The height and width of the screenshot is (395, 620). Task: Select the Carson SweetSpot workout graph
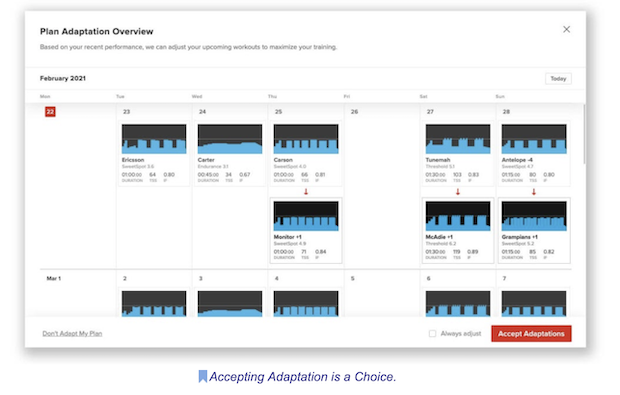(306, 139)
